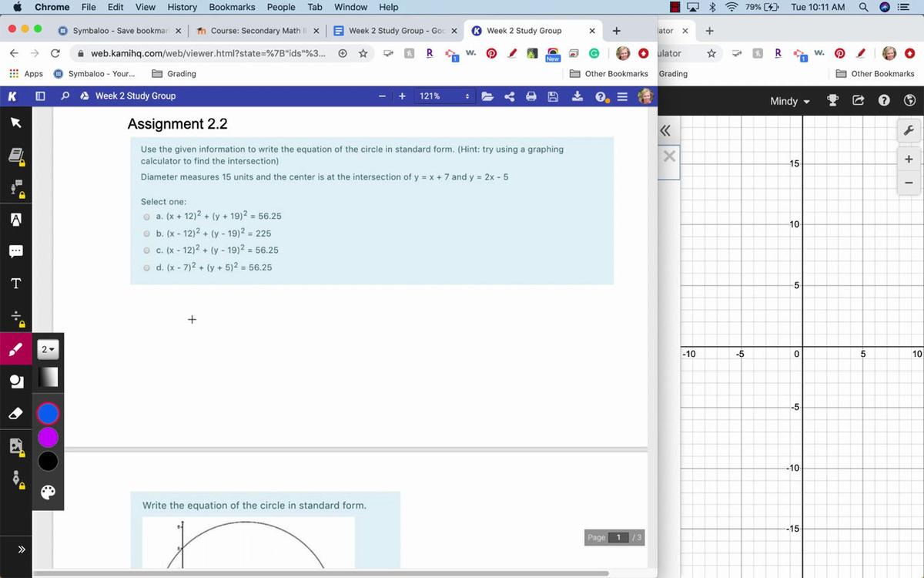Click the Kami Share icon
924x578 pixels.
(x=509, y=96)
